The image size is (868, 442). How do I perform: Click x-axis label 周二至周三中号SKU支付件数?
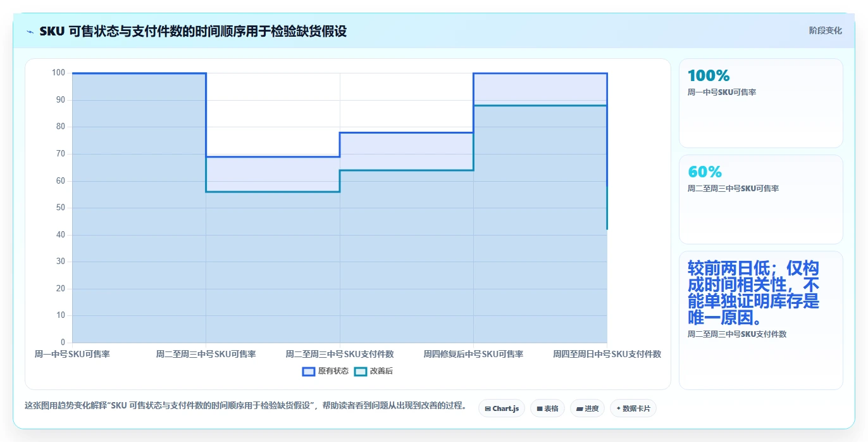coord(340,354)
